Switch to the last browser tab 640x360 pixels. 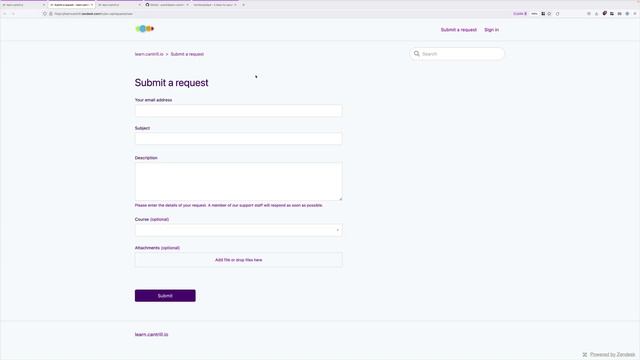coord(215,5)
